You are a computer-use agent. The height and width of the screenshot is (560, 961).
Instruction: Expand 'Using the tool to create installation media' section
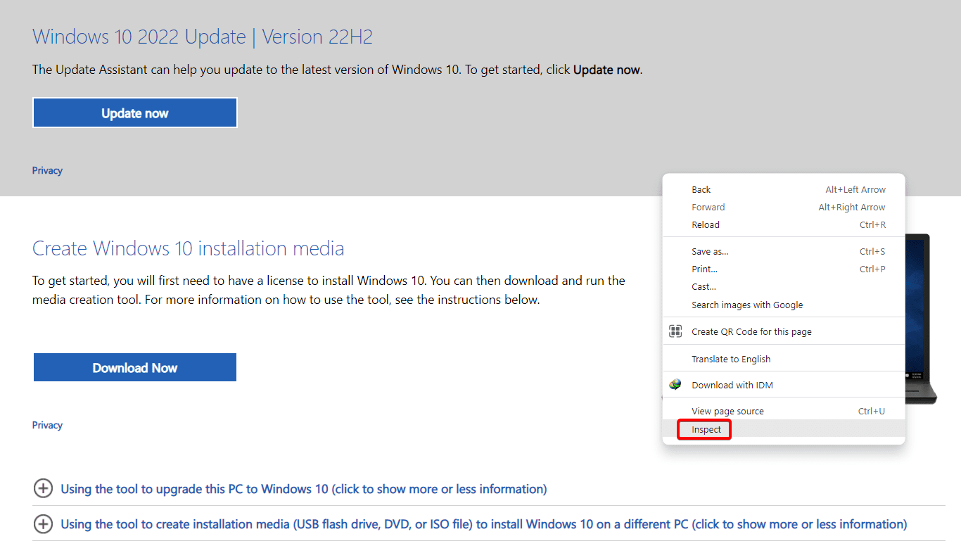(484, 524)
